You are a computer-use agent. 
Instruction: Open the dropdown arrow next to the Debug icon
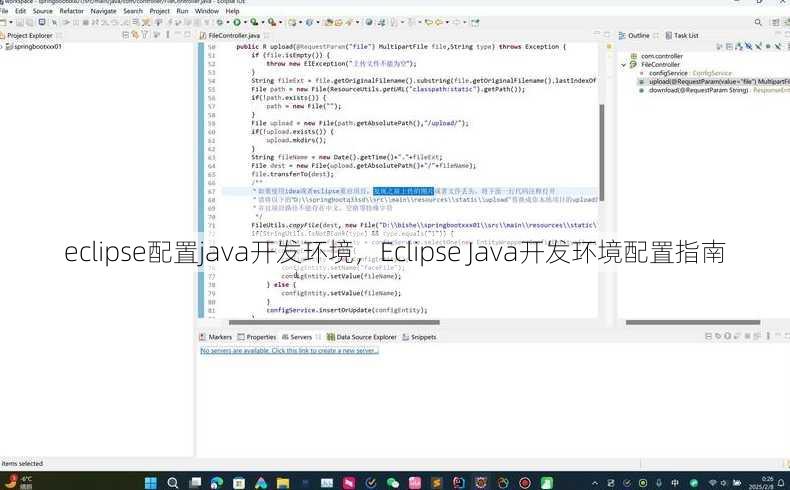click(x=228, y=23)
